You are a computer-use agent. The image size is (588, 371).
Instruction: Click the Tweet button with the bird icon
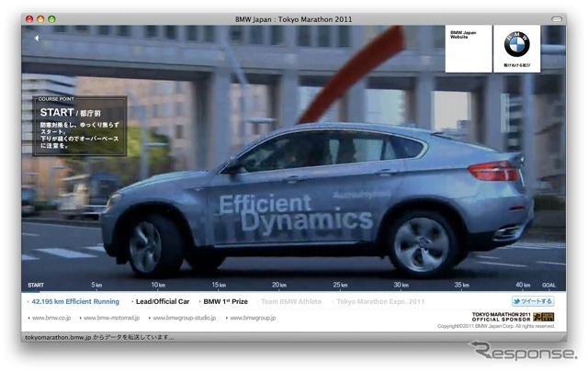(x=533, y=301)
